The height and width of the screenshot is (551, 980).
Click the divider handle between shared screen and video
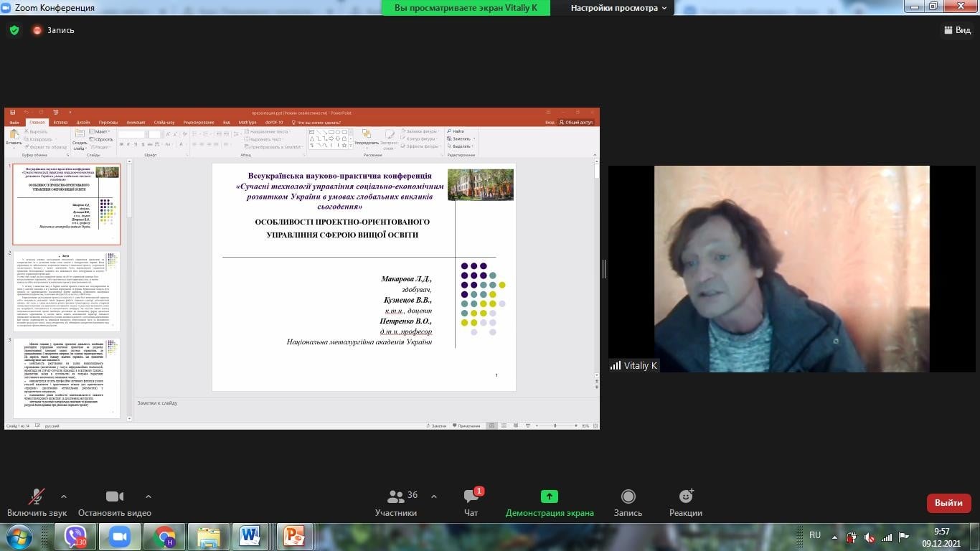pyautogui.click(x=604, y=269)
